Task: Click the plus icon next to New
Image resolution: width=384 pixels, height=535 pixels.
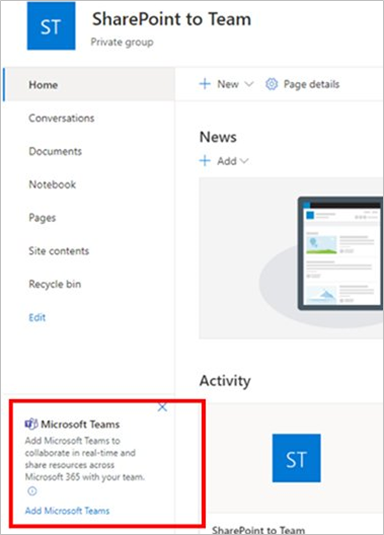Action: tap(205, 84)
